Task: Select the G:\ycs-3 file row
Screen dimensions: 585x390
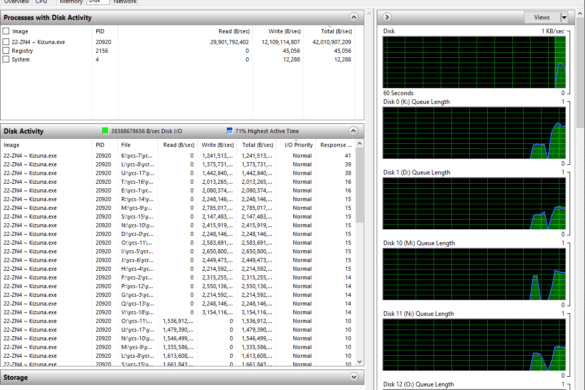Action: pos(178,295)
